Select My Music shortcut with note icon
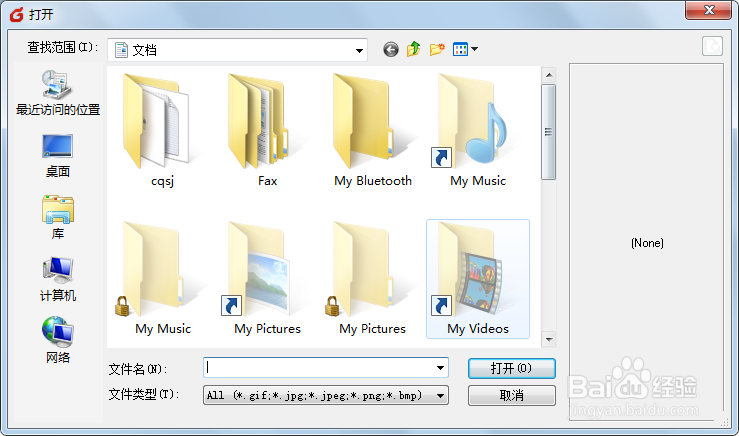This screenshot has height=436, width=739. pyautogui.click(x=478, y=131)
